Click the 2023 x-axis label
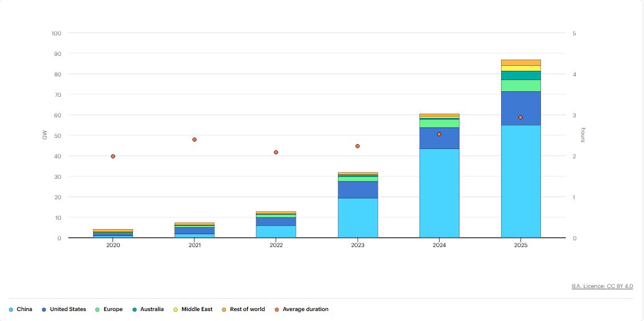Screen dimensions: 644x321 coord(358,245)
